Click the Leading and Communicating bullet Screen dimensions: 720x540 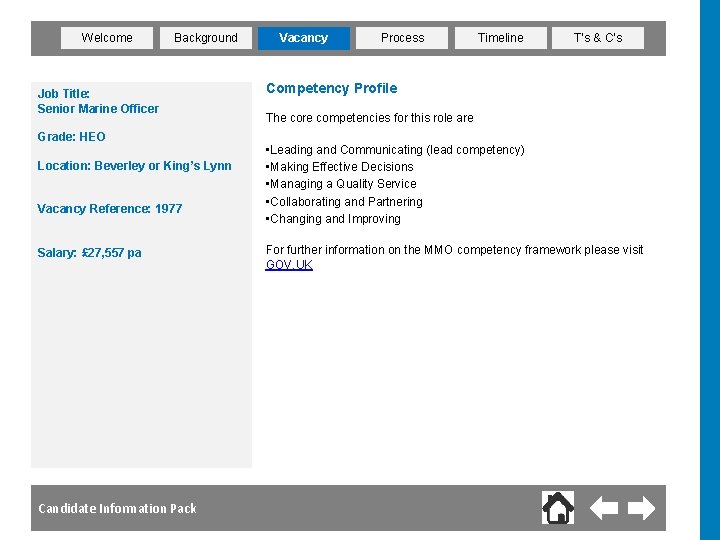point(395,150)
